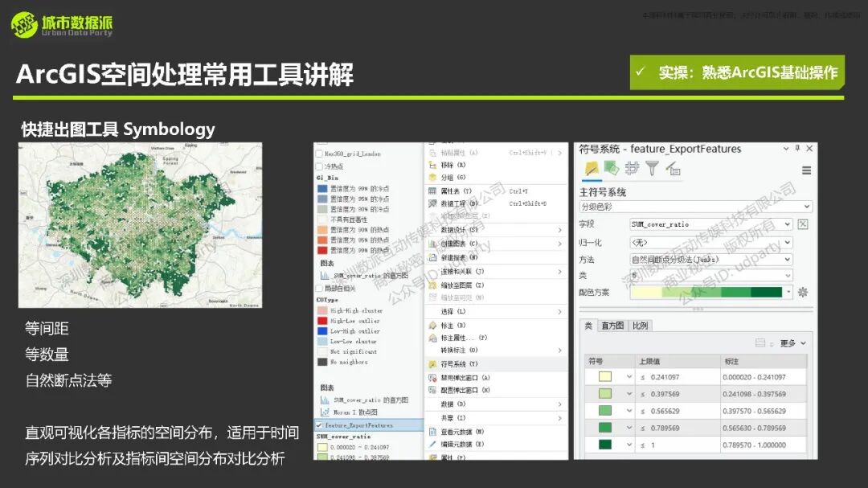Click the 标注 column header in classes table

pos(764,361)
